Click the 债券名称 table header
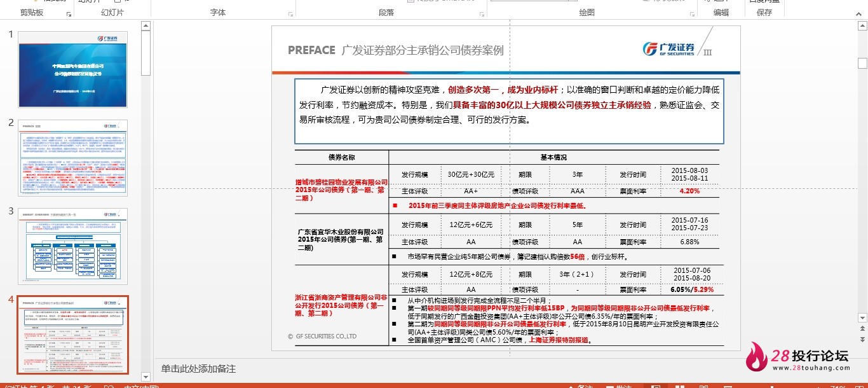The width and height of the screenshot is (868, 388). coord(341,157)
